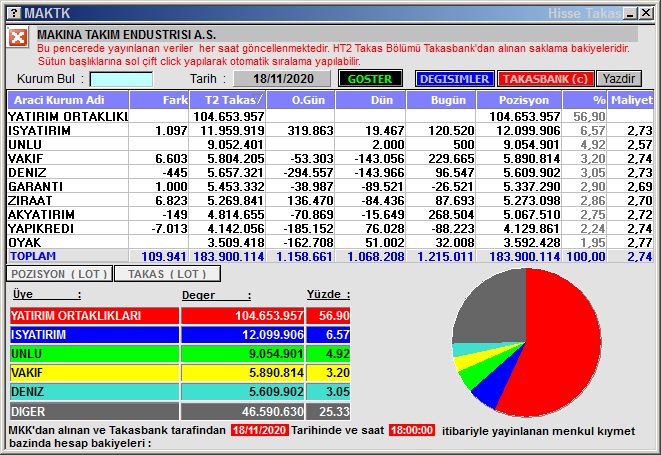Minimize the MAKTK window
661x455 pixels.
coord(631,13)
